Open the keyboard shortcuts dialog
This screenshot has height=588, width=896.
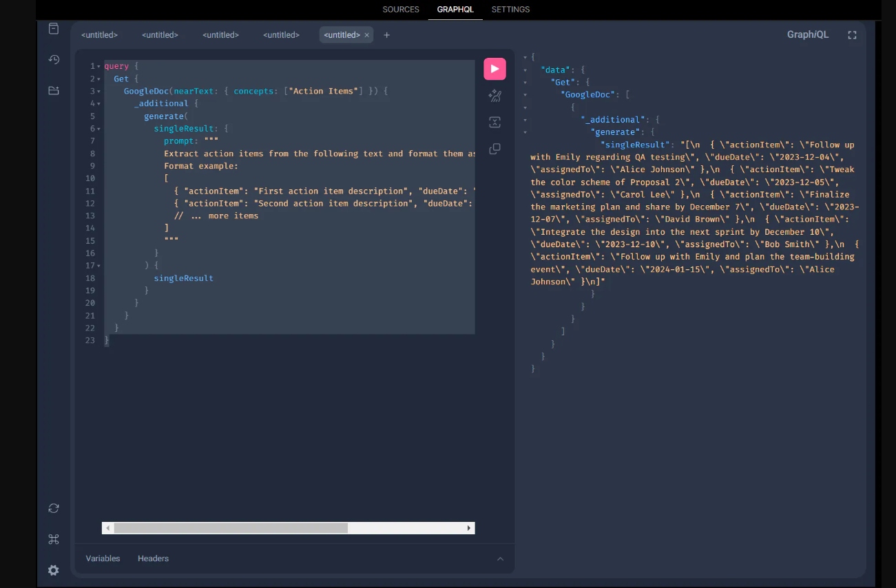(54, 539)
